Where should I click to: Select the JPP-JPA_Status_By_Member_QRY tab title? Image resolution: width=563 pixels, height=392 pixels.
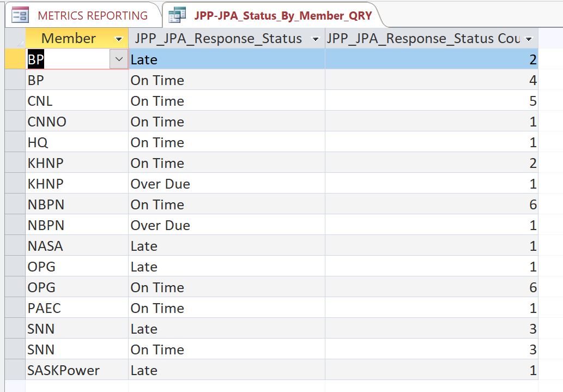282,15
